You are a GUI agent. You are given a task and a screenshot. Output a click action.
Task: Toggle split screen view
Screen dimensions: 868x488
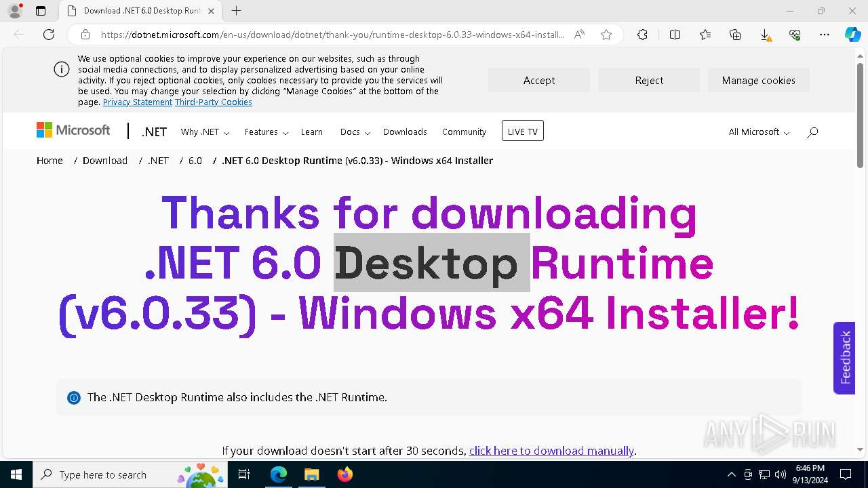point(675,35)
